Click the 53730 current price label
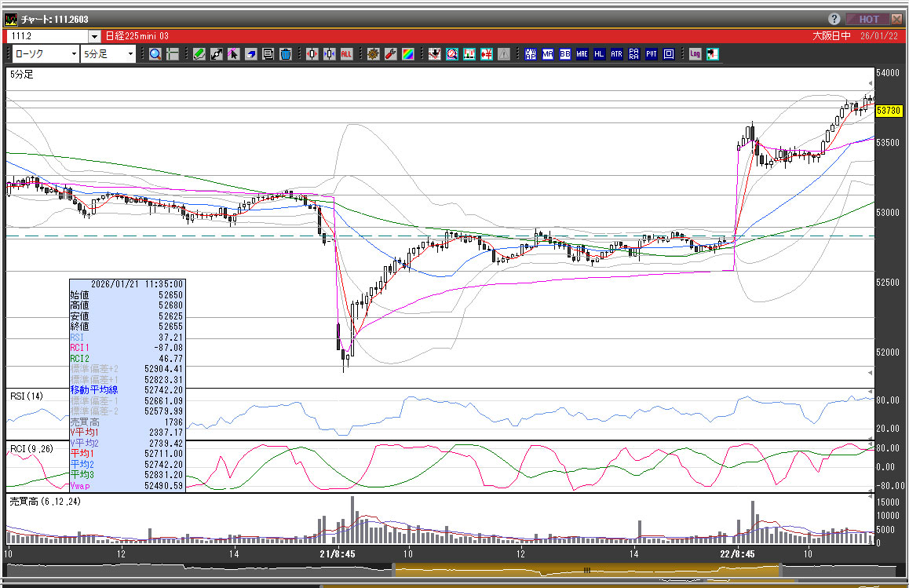909x588 pixels. (x=888, y=111)
